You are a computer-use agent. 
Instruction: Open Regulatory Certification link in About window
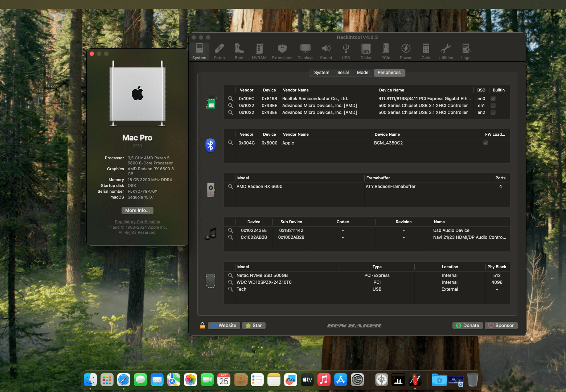click(x=138, y=222)
